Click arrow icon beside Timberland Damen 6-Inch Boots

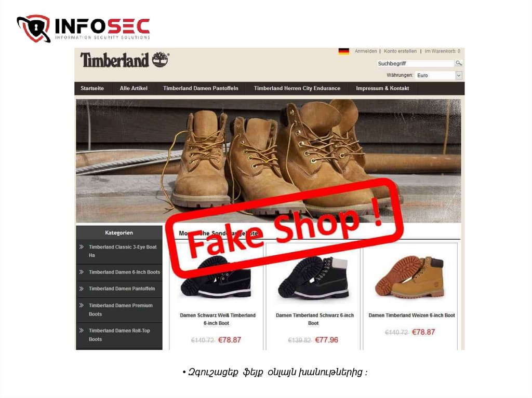(82, 272)
